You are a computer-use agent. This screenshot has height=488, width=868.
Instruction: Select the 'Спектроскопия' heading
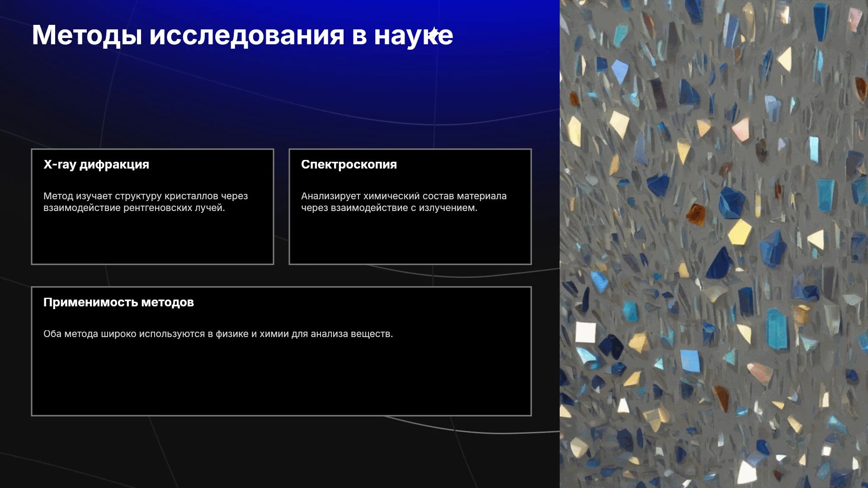(x=349, y=164)
